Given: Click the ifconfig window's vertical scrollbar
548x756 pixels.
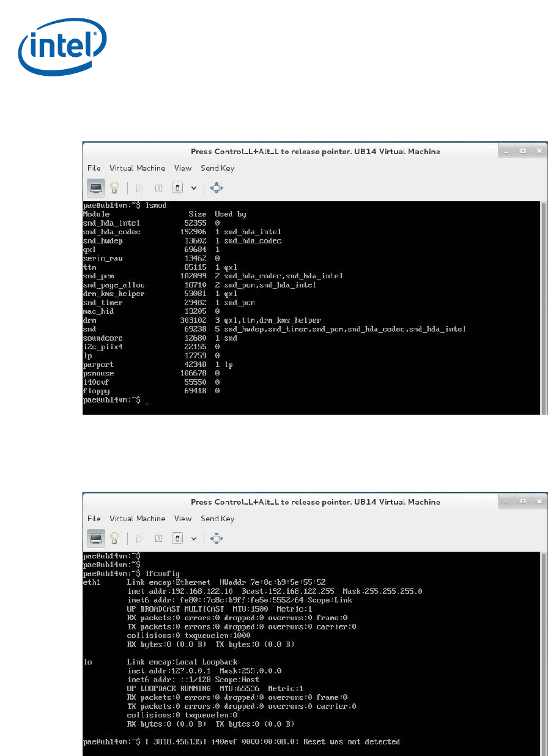Looking at the screenshot, I should (x=544, y=653).
